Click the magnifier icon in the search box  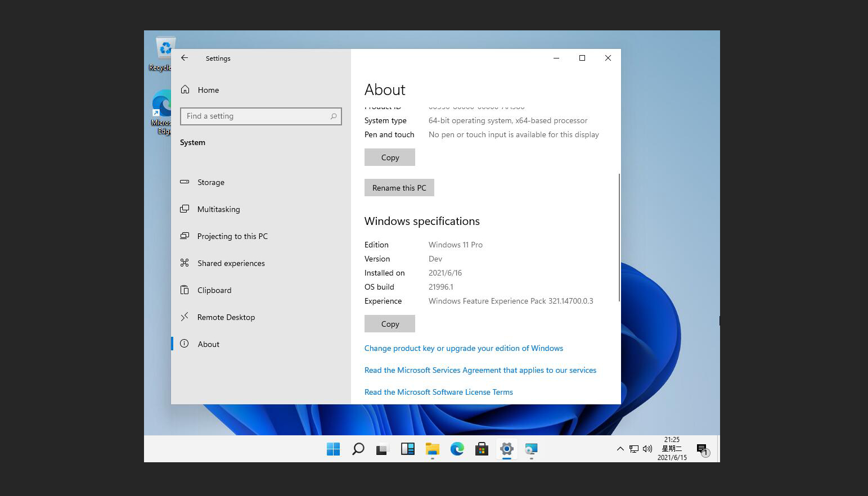tap(334, 116)
